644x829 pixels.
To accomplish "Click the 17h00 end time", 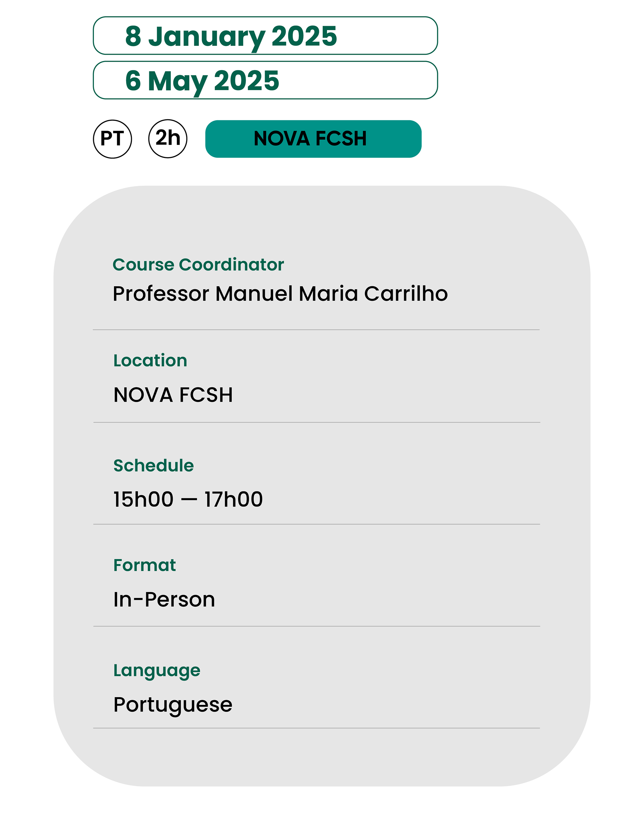I will tap(233, 499).
